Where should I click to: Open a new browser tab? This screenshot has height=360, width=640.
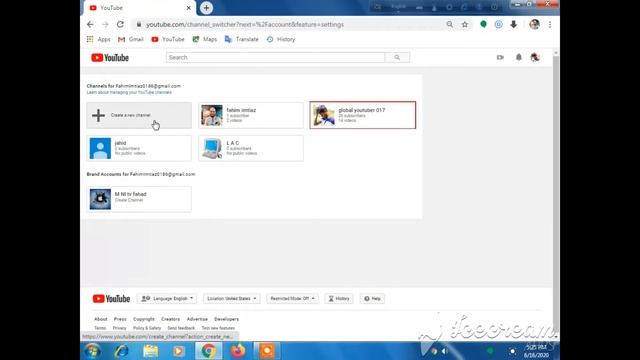click(206, 8)
